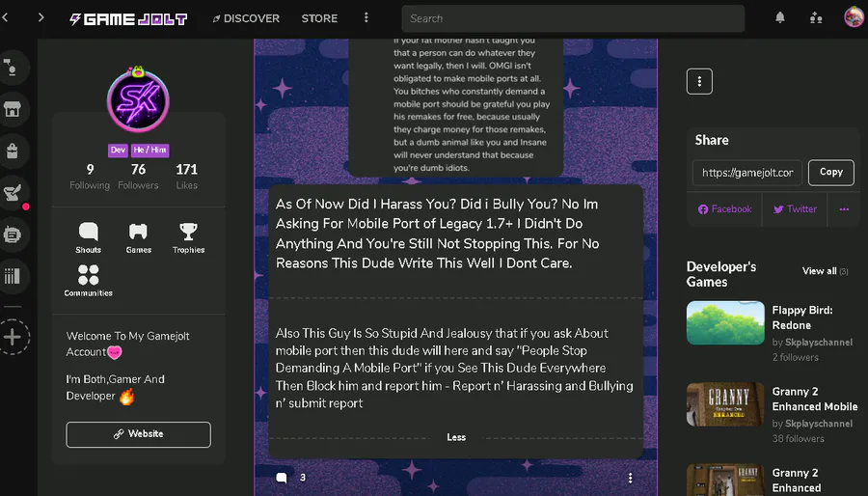The width and height of the screenshot is (868, 496).
Task: Select the He / Him badge
Action: coord(150,150)
